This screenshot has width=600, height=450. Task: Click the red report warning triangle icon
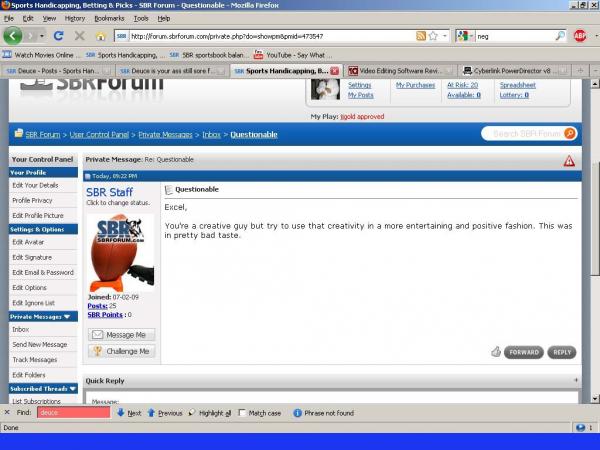coord(569,160)
